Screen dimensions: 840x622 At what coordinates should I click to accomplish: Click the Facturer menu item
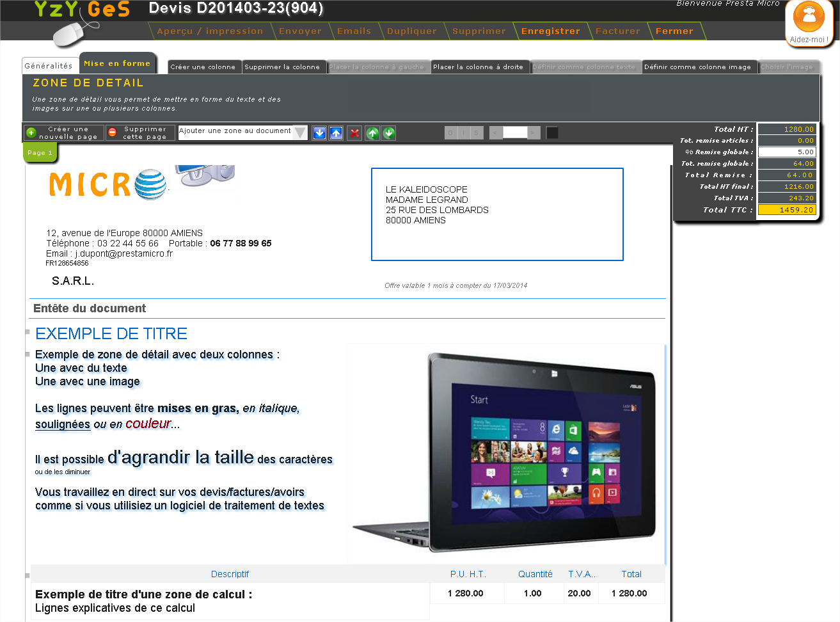(618, 31)
